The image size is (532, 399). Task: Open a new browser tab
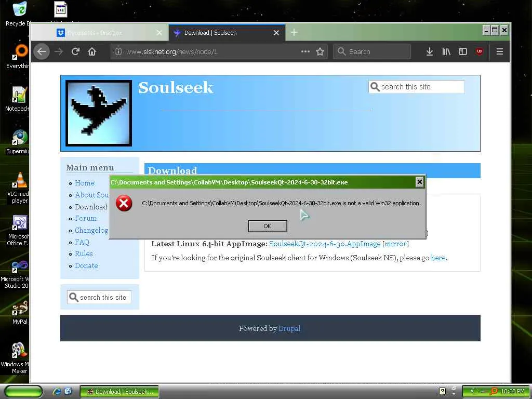click(294, 33)
